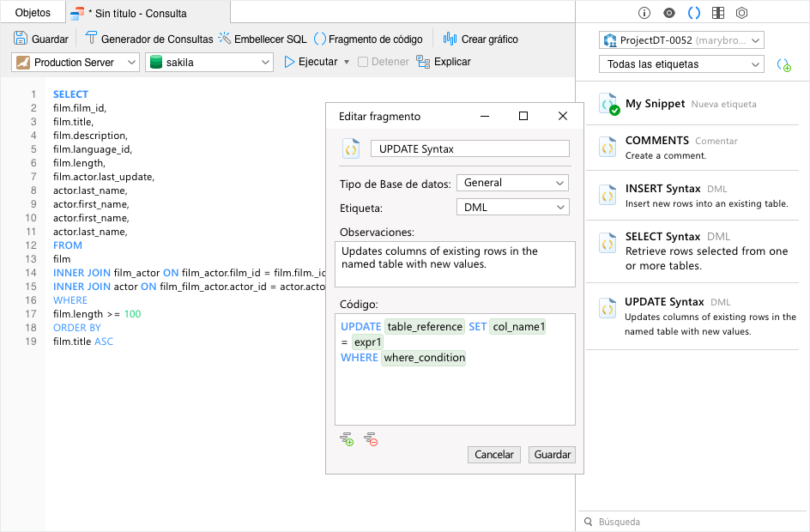Expand Todas las etiquetas filter dropdown
Screen dimensions: 810x532
(x=681, y=64)
